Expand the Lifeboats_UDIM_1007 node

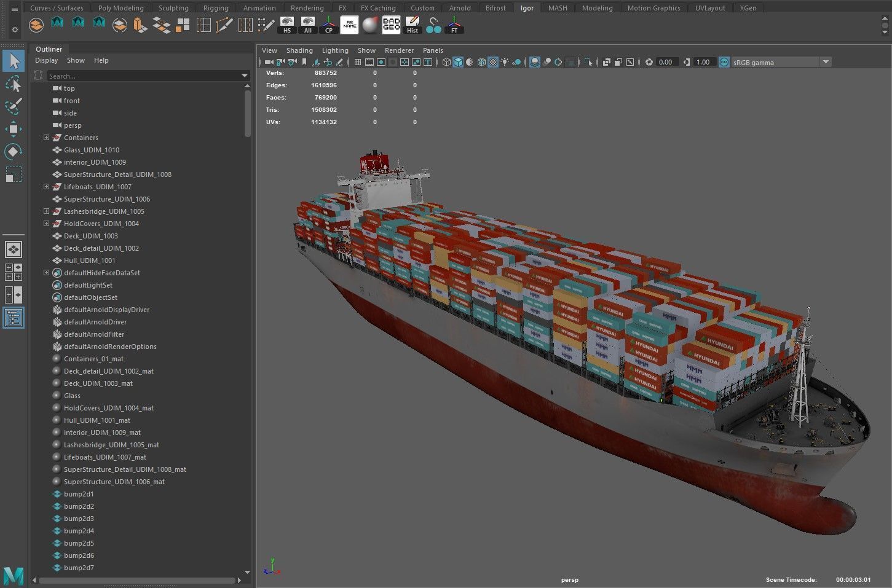click(46, 187)
